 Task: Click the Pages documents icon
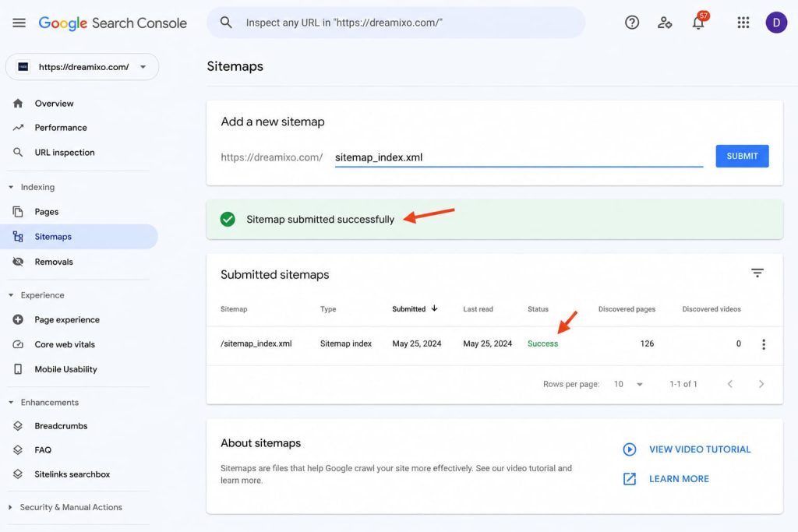18,212
